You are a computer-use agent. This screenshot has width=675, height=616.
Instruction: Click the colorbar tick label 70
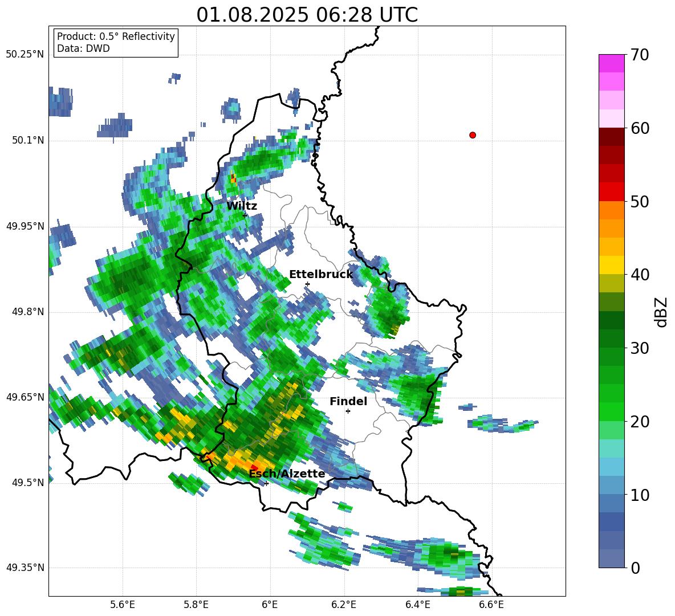640,55
